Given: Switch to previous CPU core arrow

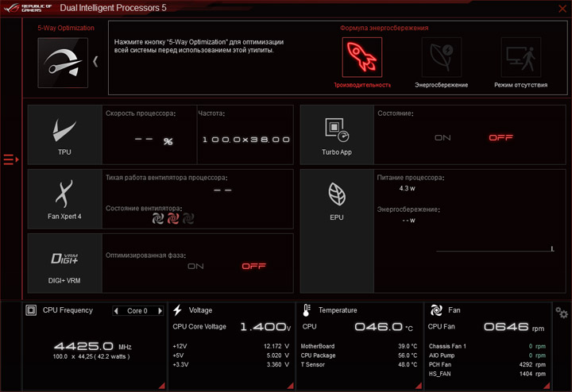Looking at the screenshot, I should point(116,311).
